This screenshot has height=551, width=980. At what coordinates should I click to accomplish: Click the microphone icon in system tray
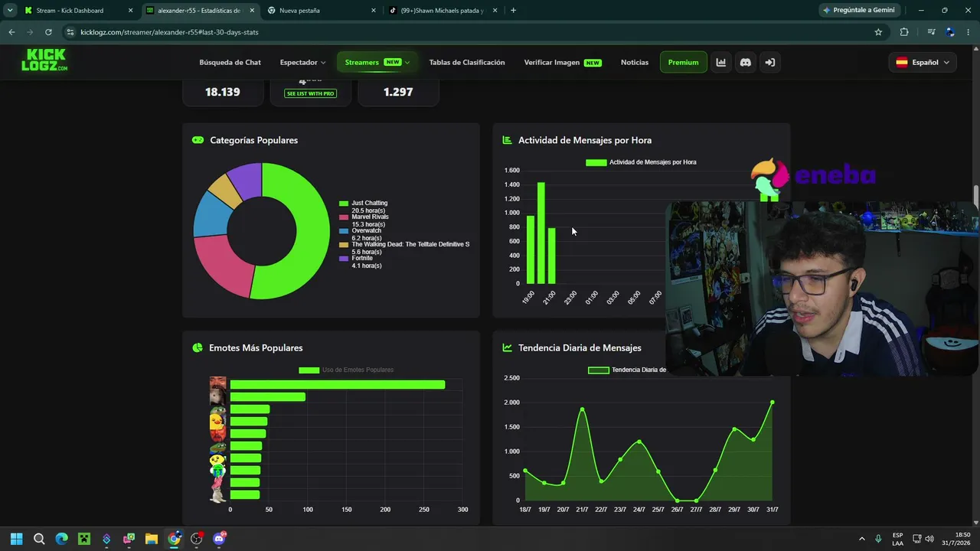click(878, 539)
